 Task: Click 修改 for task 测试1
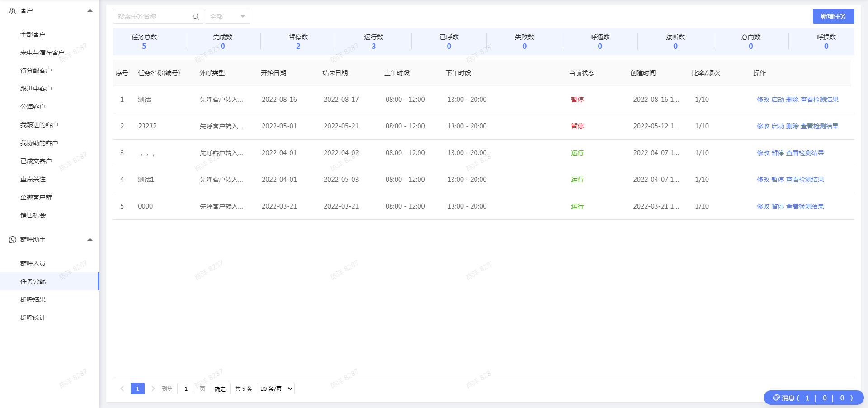point(763,180)
